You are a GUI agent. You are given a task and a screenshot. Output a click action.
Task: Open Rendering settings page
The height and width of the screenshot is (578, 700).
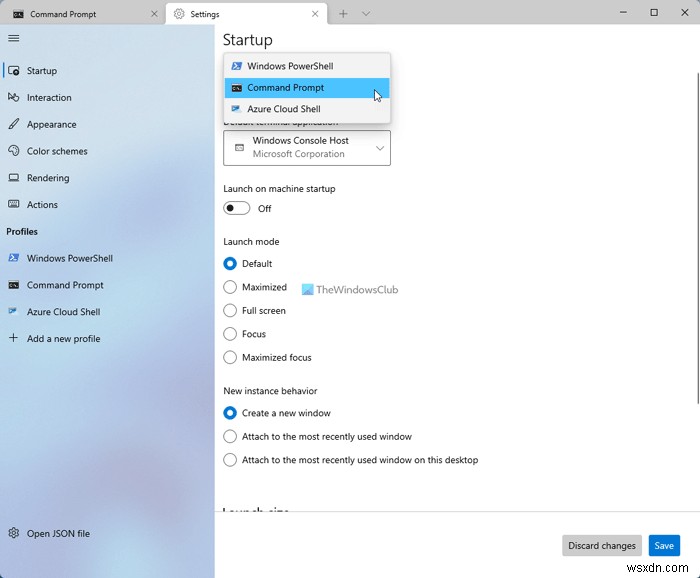pyautogui.click(x=107, y=178)
